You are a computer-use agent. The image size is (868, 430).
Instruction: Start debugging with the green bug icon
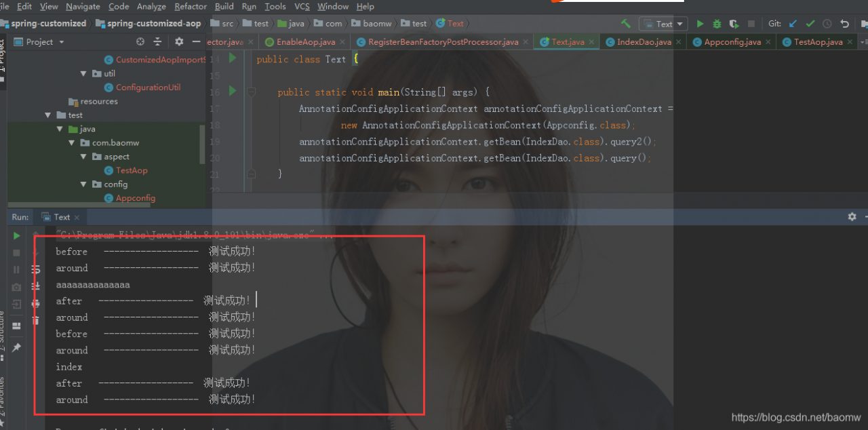click(717, 24)
